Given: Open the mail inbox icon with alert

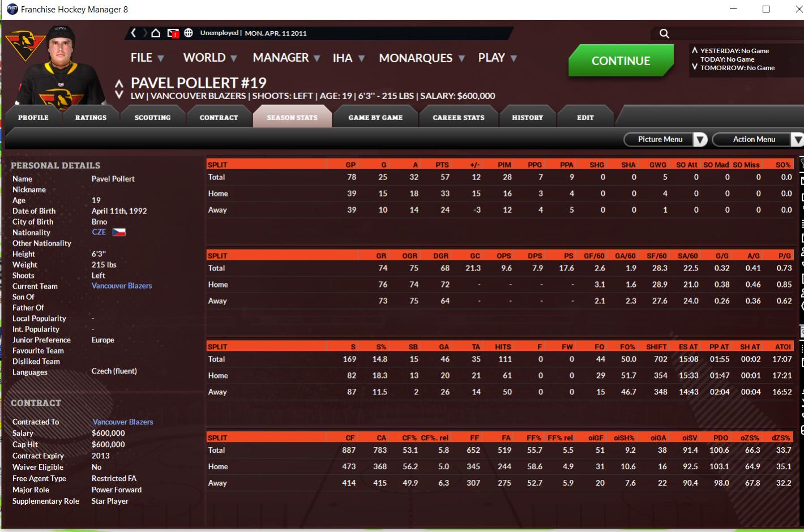Looking at the screenshot, I should pos(173,33).
